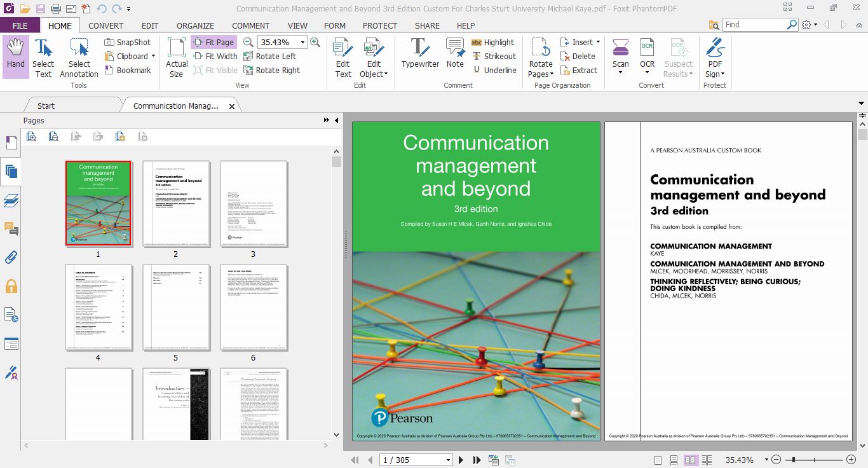Go to the next page arrow
The width and height of the screenshot is (868, 468).
click(461, 460)
